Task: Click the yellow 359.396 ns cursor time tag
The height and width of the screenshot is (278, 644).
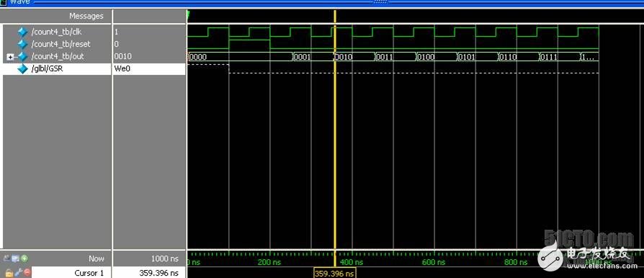Action: click(335, 273)
